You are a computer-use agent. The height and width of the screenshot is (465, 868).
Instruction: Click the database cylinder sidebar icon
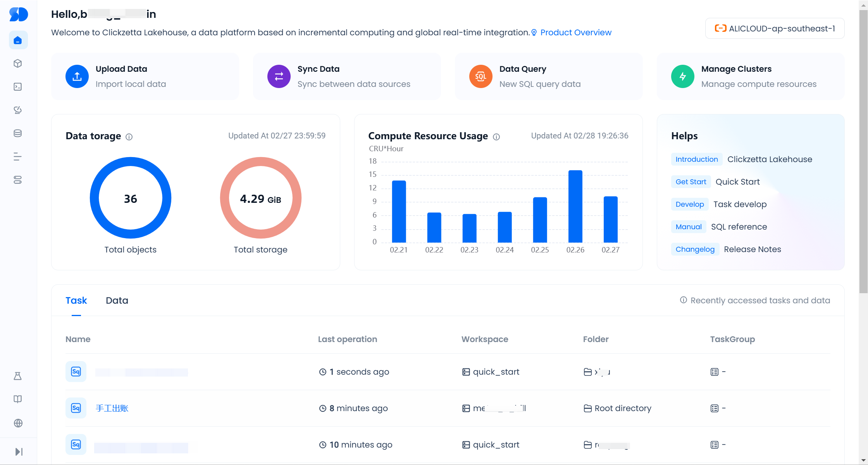click(x=18, y=133)
